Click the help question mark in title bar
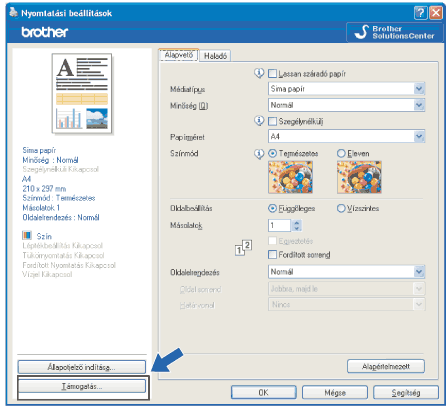The height and width of the screenshot is (413, 448). click(421, 13)
